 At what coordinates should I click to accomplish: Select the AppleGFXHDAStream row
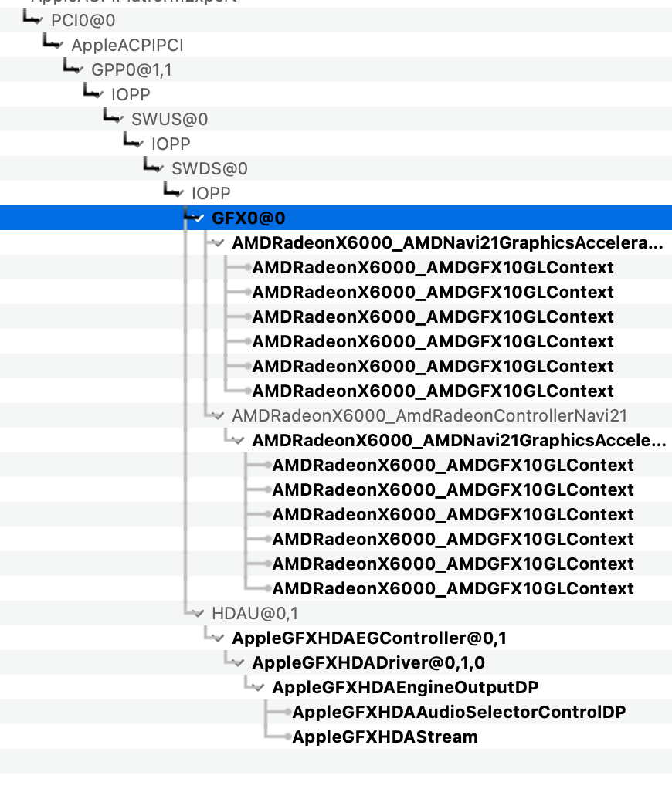[336, 737]
